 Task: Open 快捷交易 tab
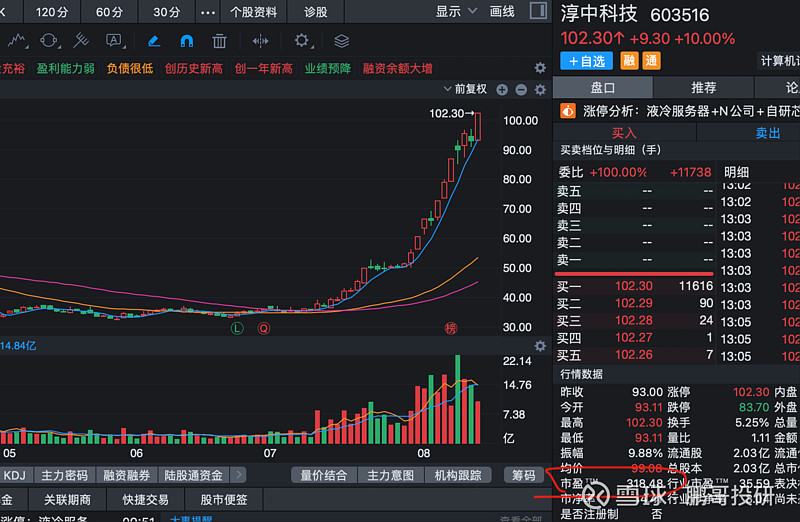[145, 500]
